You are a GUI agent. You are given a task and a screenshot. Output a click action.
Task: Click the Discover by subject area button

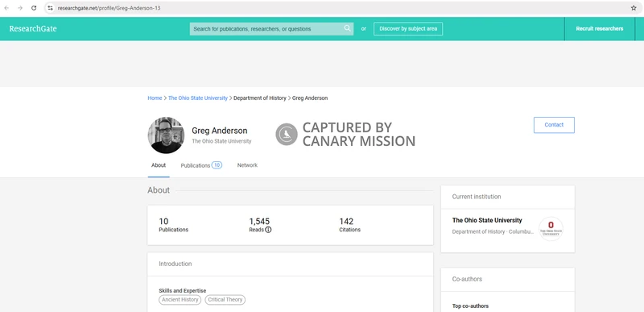408,29
